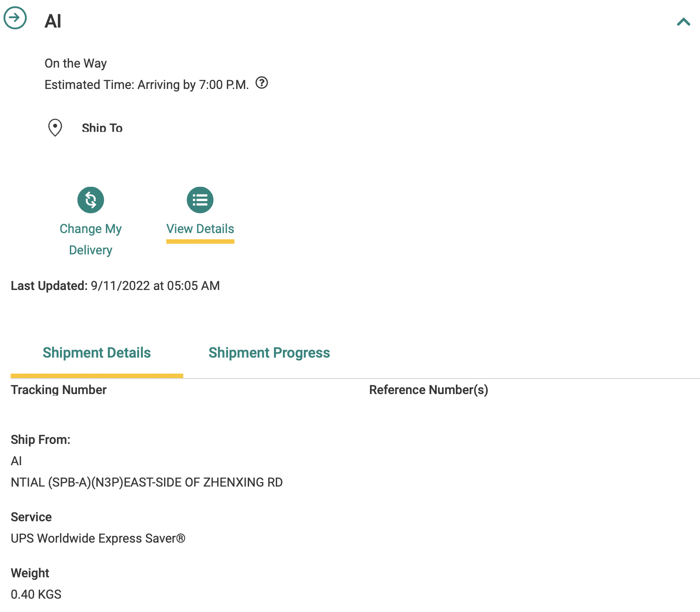Click the AI heading at the top

click(53, 21)
